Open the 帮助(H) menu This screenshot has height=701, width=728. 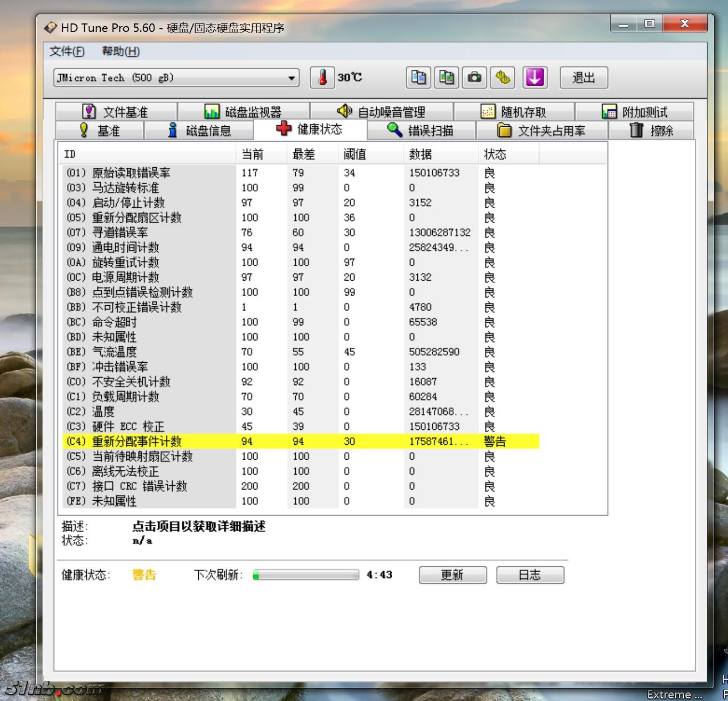[x=121, y=52]
